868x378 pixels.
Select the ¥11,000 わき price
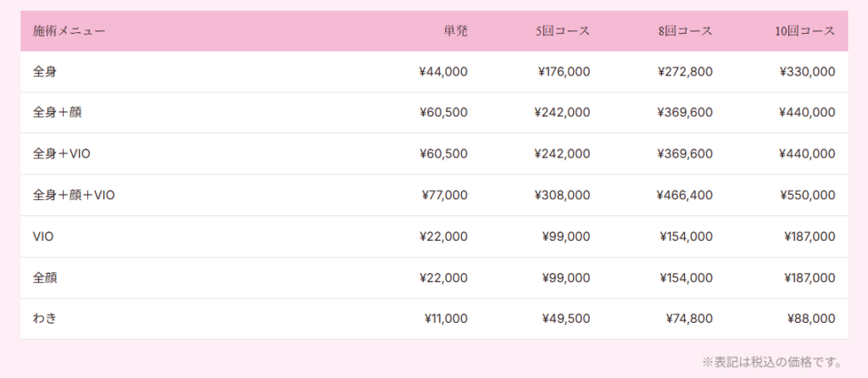pos(445,319)
